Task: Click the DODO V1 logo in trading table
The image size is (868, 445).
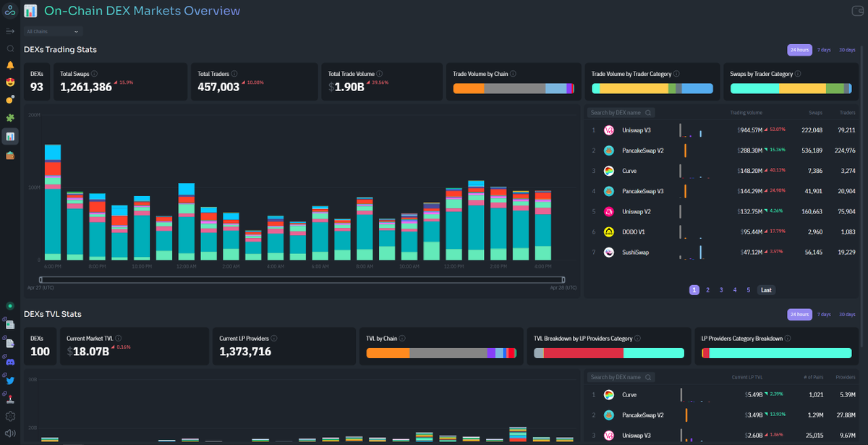Action: (609, 232)
